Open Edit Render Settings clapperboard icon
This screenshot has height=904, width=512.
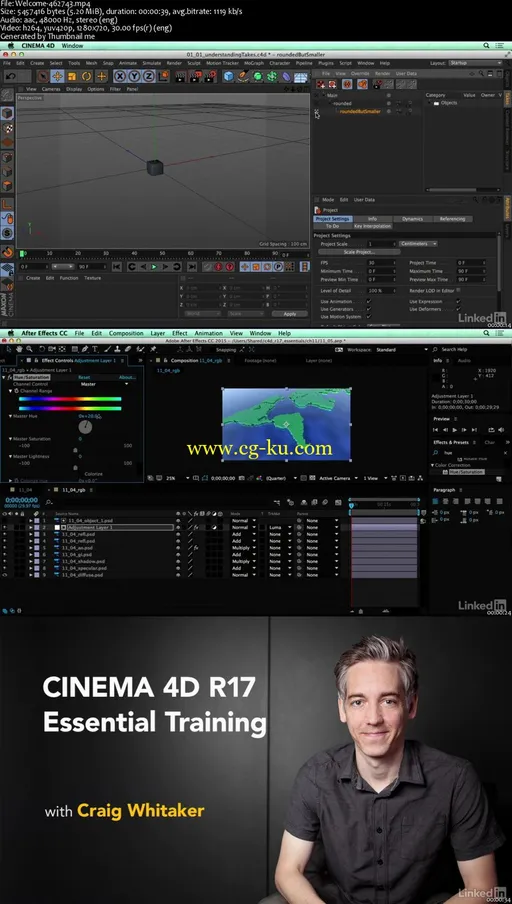(x=210, y=76)
